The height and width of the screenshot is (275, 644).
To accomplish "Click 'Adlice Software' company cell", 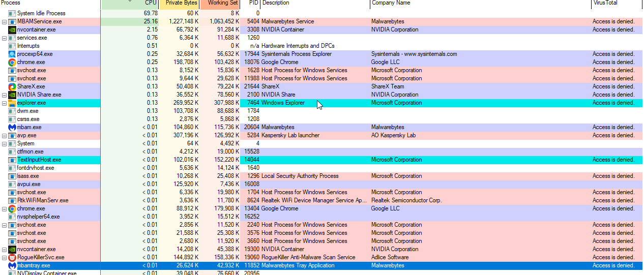I will pyautogui.click(x=390, y=257).
